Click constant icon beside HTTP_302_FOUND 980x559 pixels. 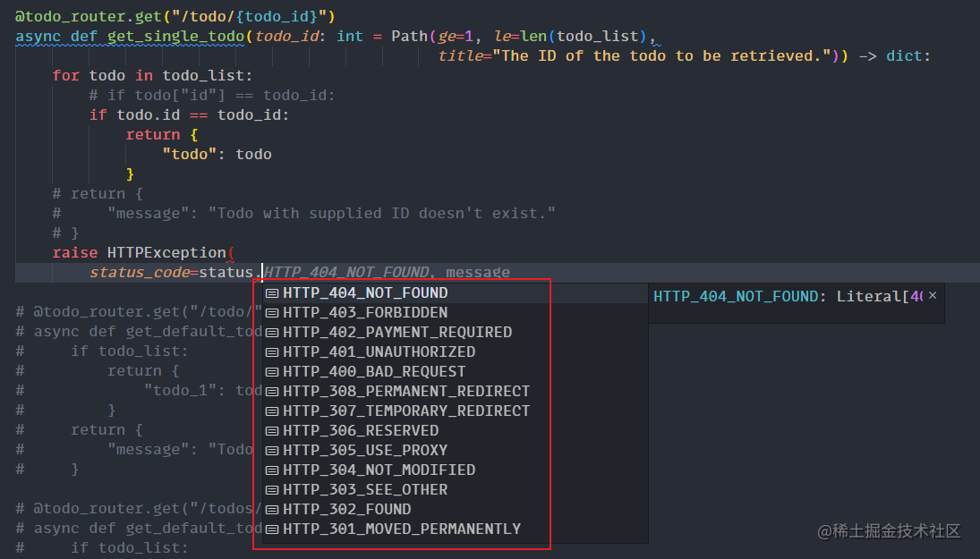point(272,510)
